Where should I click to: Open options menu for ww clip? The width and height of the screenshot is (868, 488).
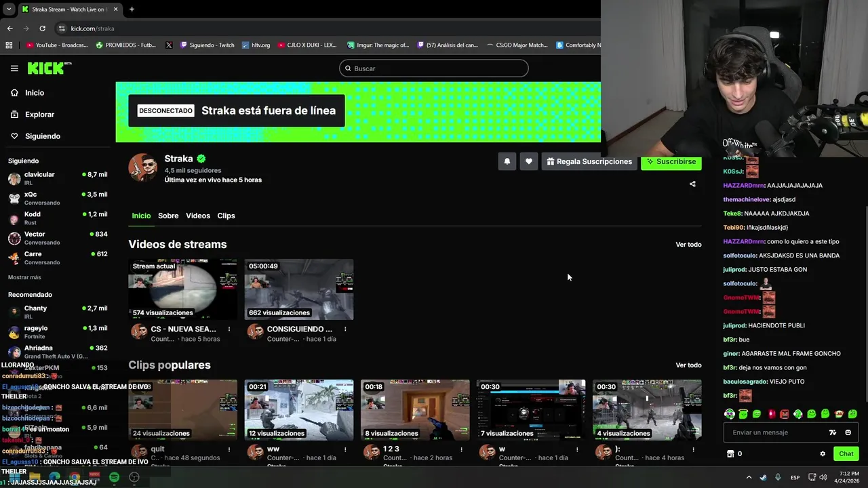tap(345, 449)
